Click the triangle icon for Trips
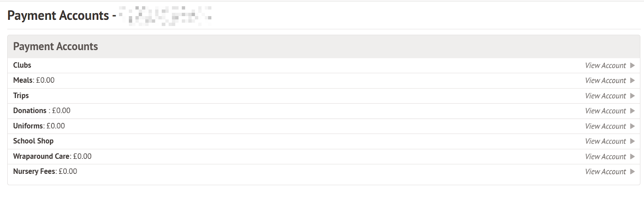 tap(632, 96)
